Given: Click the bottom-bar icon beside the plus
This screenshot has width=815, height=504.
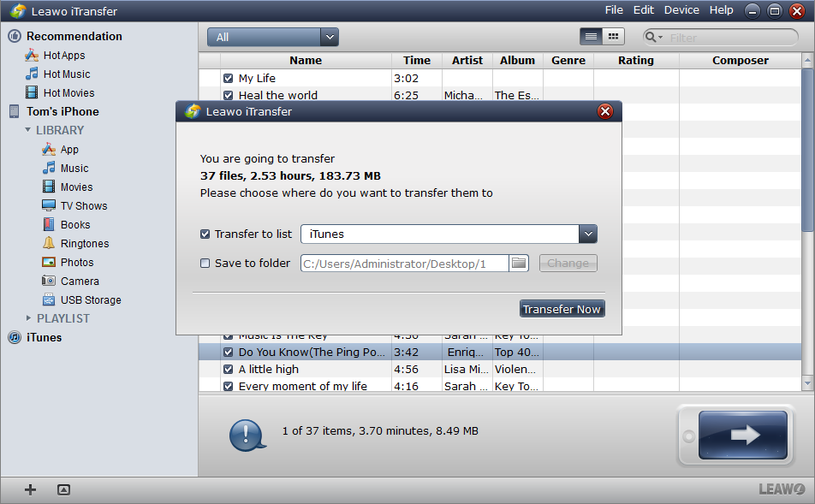Looking at the screenshot, I should tap(63, 489).
